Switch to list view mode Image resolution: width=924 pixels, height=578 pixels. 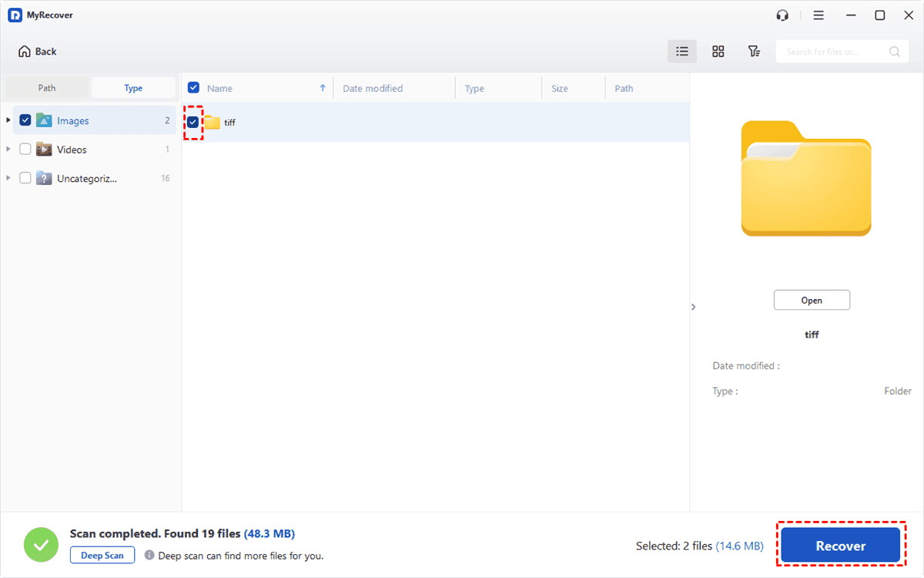pyautogui.click(x=681, y=52)
